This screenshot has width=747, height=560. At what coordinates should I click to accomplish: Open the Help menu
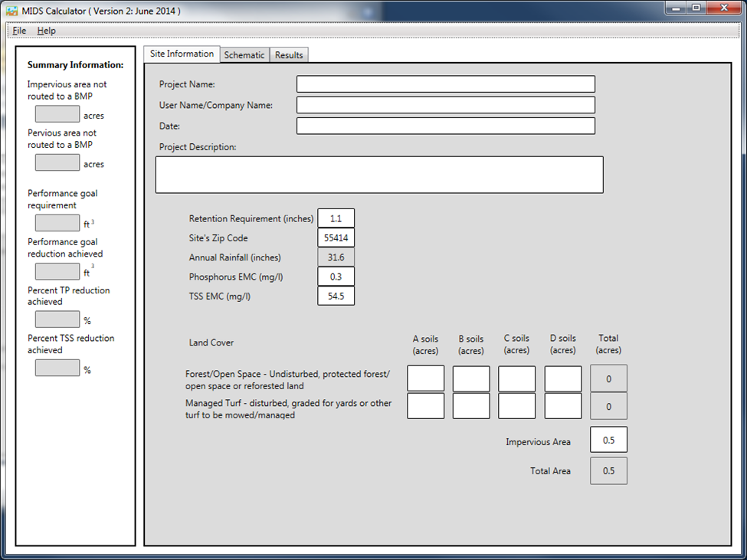47,31
